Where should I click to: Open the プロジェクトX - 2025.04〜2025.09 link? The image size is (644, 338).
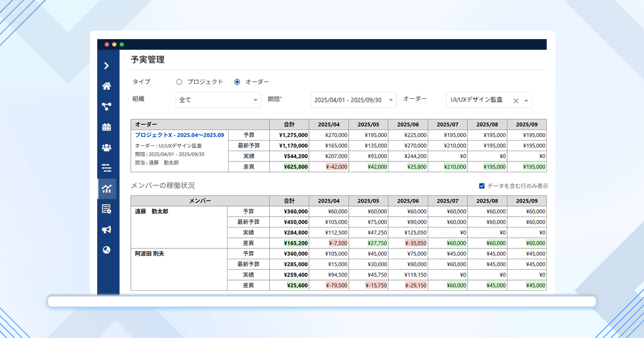(x=179, y=135)
